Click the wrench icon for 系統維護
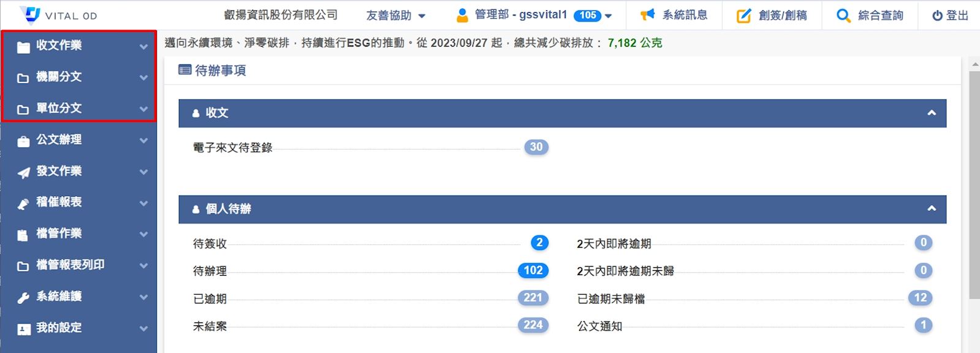980x353 pixels. [23, 298]
